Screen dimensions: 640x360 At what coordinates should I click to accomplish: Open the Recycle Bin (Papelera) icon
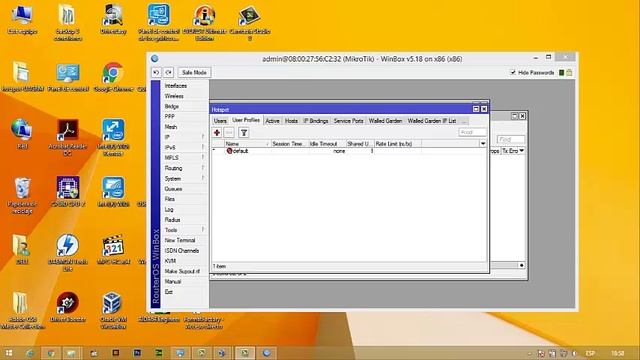point(22,196)
